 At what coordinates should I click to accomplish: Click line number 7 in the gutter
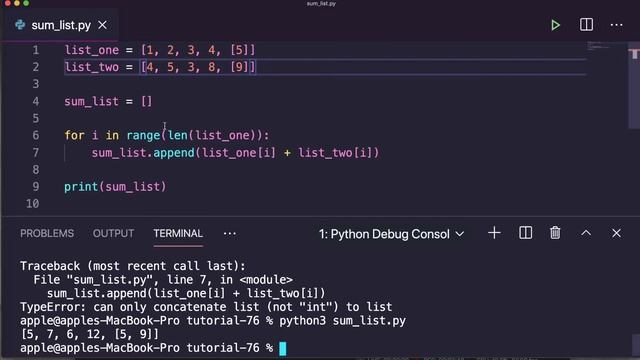[36, 153]
